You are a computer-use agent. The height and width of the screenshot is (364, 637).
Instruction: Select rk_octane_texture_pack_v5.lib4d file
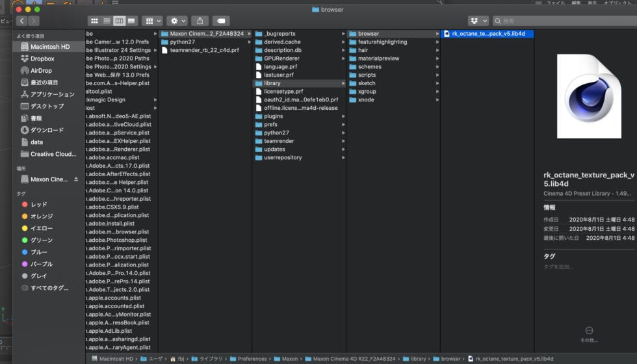[x=487, y=34]
